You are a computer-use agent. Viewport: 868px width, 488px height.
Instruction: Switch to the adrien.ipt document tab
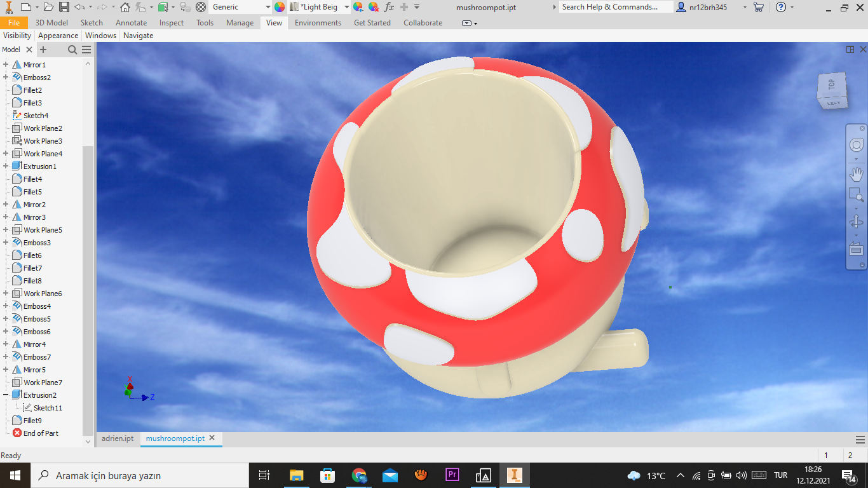tap(118, 438)
